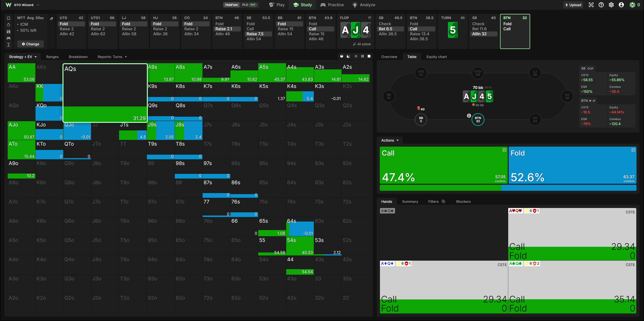Switch game type to Hold'em

(x=232, y=5)
